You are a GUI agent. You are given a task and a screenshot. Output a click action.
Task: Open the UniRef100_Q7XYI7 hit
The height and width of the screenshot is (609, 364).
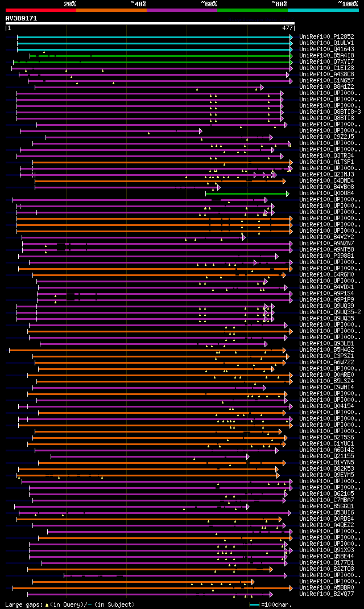pyautogui.click(x=326, y=62)
